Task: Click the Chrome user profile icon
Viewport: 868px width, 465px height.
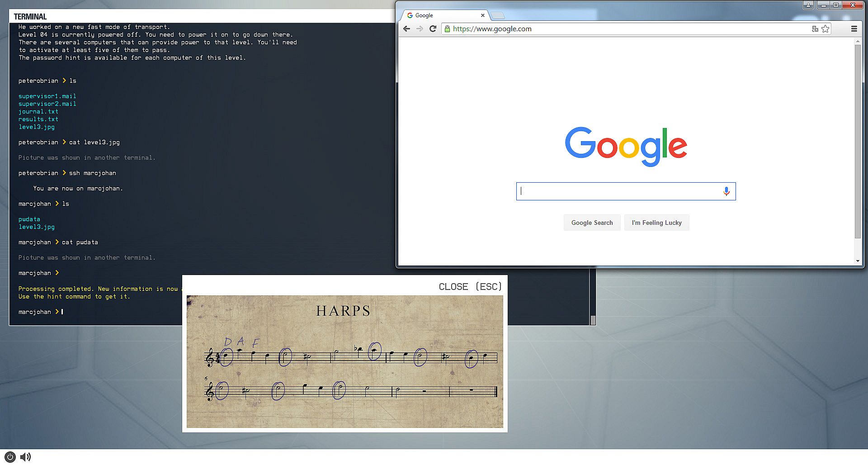Action: tap(808, 5)
